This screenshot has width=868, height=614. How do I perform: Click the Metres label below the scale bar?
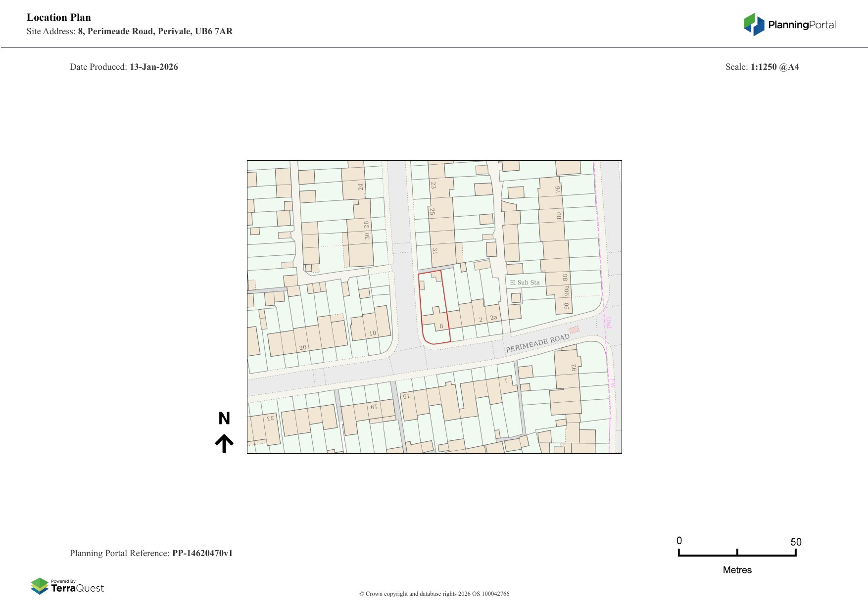pos(737,570)
